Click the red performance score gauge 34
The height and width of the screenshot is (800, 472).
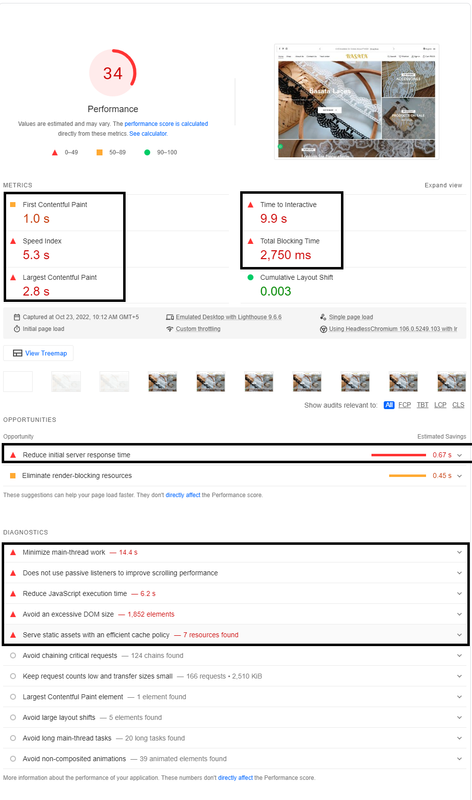[x=113, y=73]
